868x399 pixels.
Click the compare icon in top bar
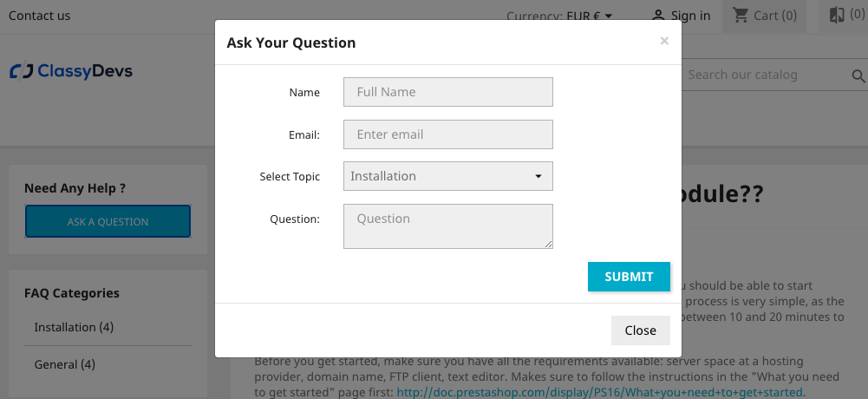click(x=837, y=15)
